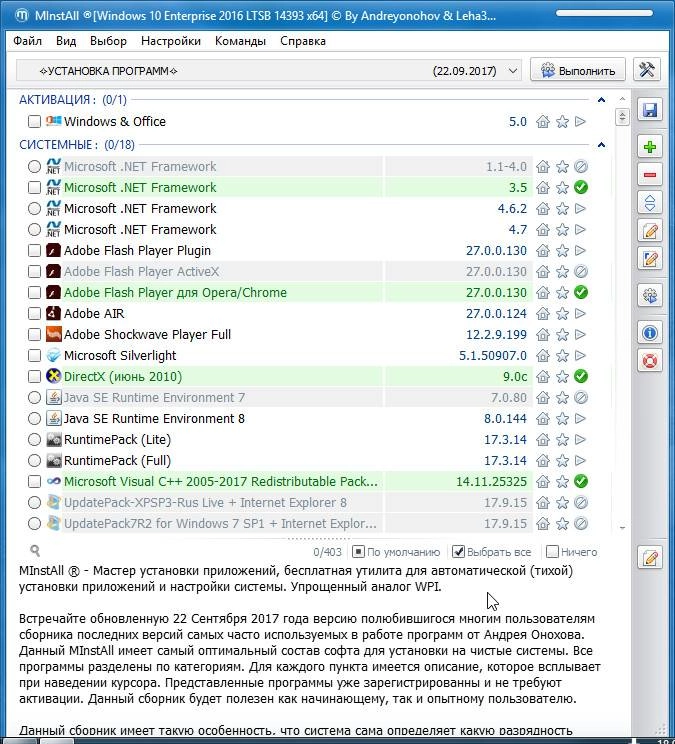Select RuntimePack (Full) radio button

34,461
